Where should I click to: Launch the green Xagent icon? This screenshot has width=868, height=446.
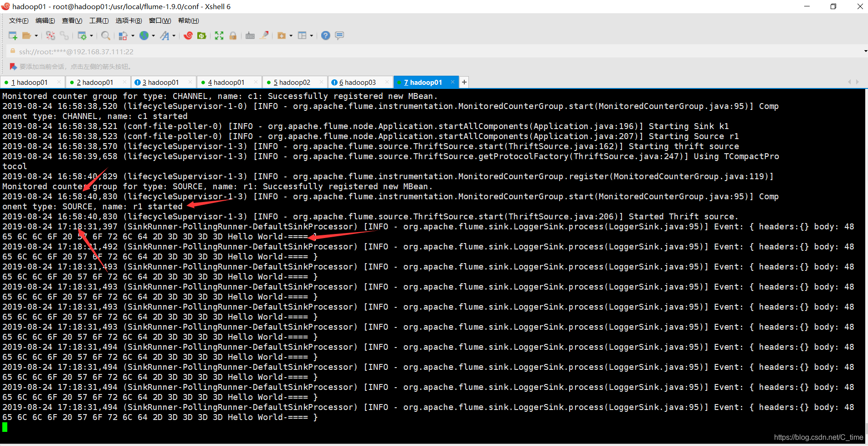(x=202, y=36)
